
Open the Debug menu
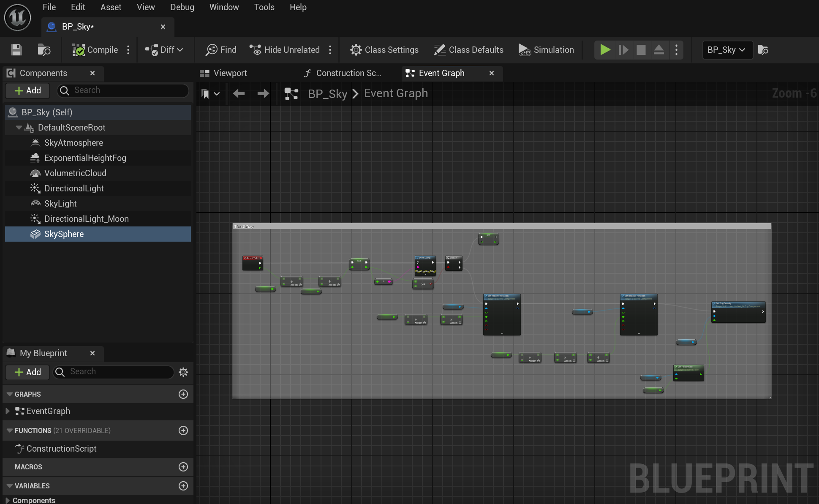coord(182,7)
